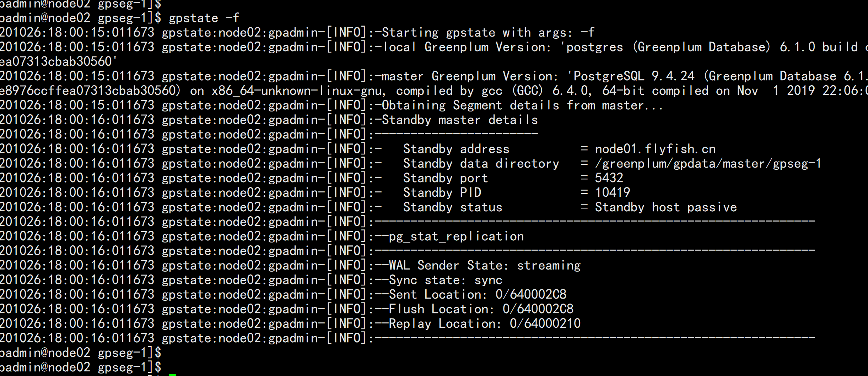Click the green terminal cursor block
Image resolution: width=868 pixels, height=376 pixels.
(x=172, y=375)
